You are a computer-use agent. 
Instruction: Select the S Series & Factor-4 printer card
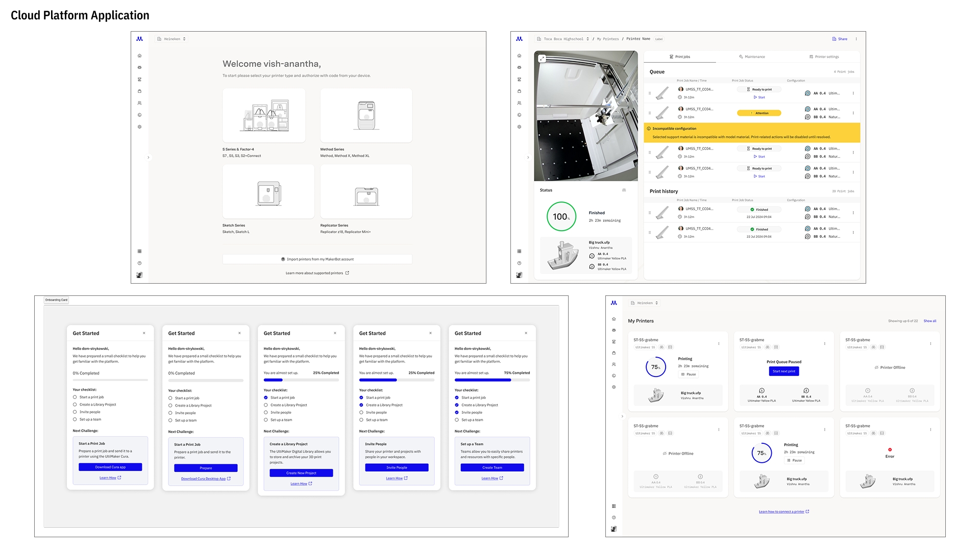click(264, 116)
